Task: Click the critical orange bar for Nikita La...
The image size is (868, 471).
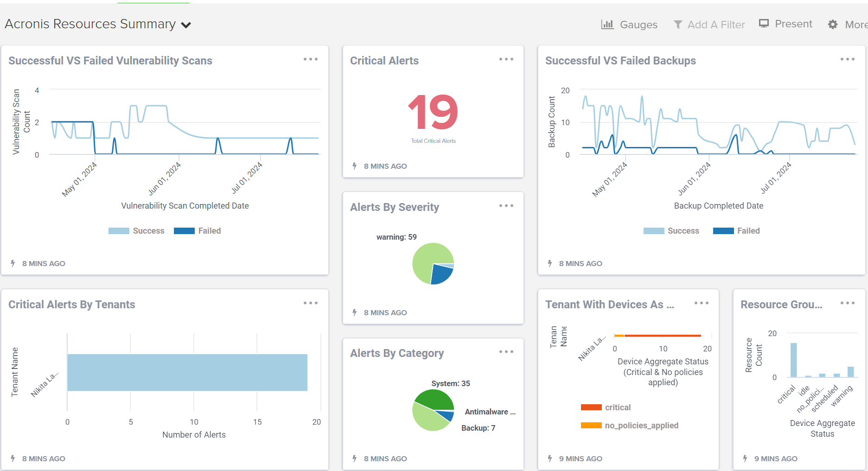Action: pos(663,336)
